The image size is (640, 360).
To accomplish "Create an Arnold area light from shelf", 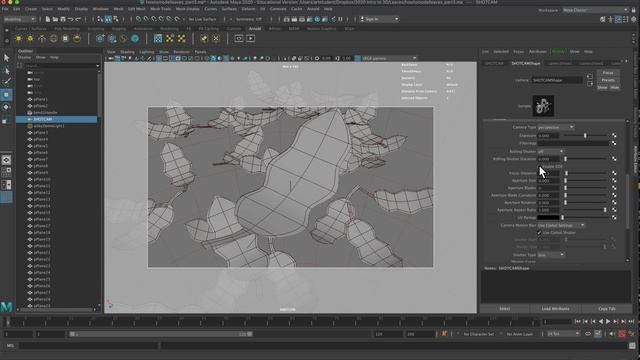I will pos(18,38).
